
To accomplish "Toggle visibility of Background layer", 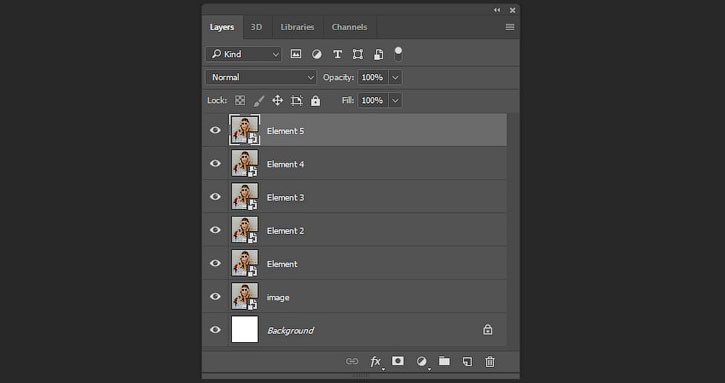I will 215,330.
